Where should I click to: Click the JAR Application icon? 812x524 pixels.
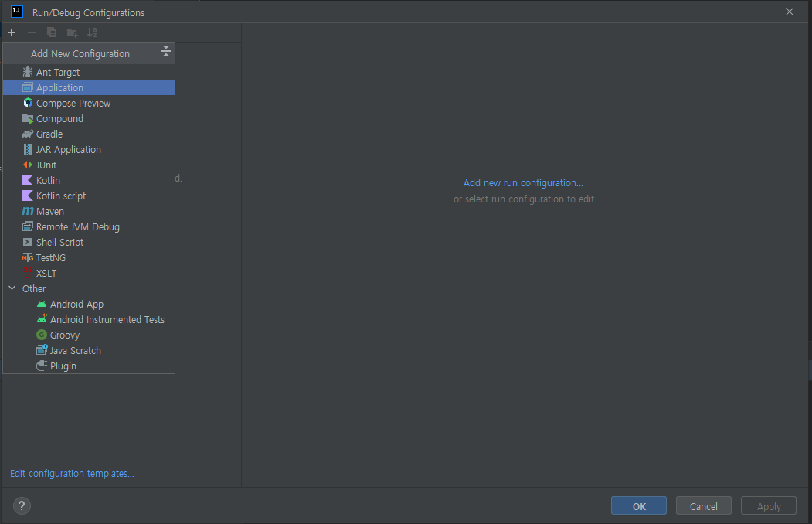(x=28, y=150)
